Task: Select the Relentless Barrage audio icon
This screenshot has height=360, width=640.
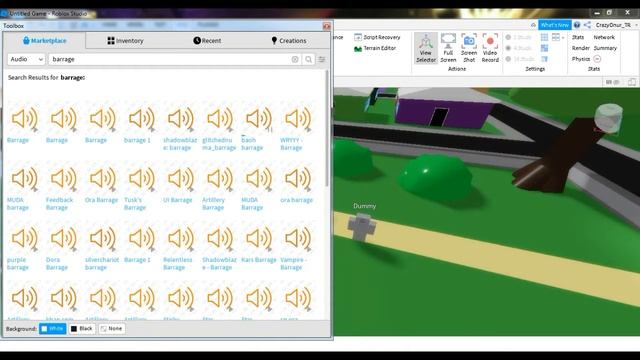Action: point(180,238)
